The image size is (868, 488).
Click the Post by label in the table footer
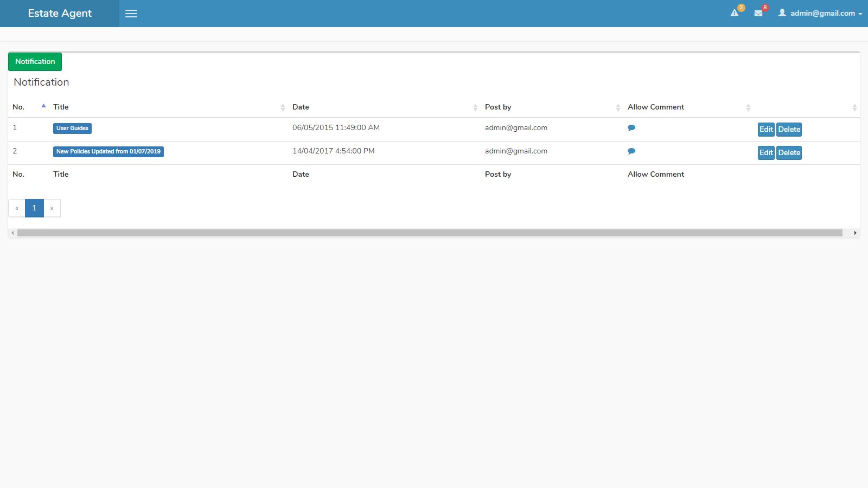click(498, 175)
